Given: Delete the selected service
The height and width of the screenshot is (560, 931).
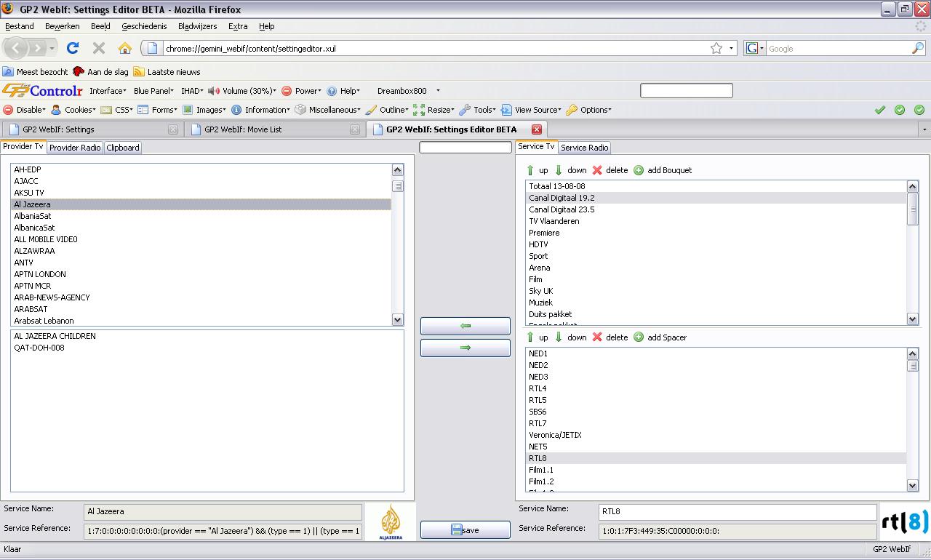Looking at the screenshot, I should 610,337.
